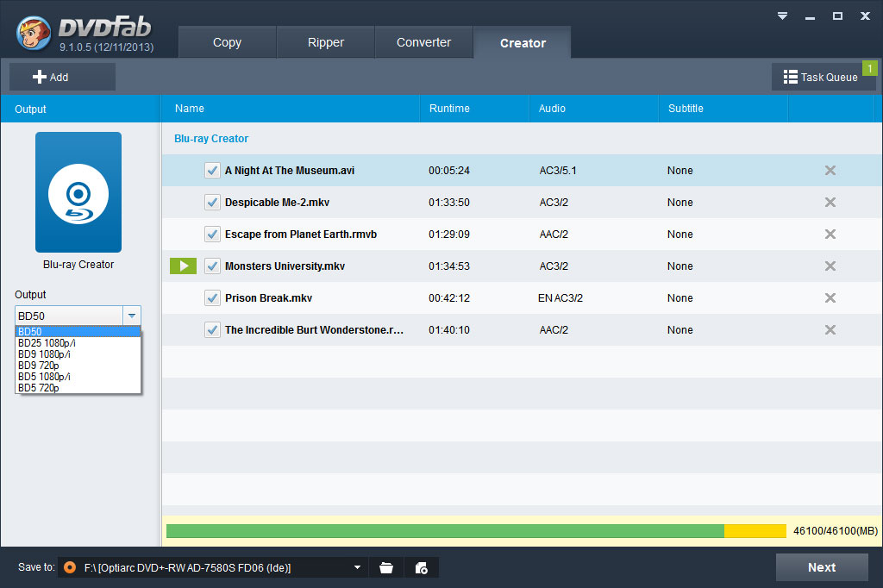Switch to the Converter tab
This screenshot has height=588, width=883.
[x=423, y=42]
